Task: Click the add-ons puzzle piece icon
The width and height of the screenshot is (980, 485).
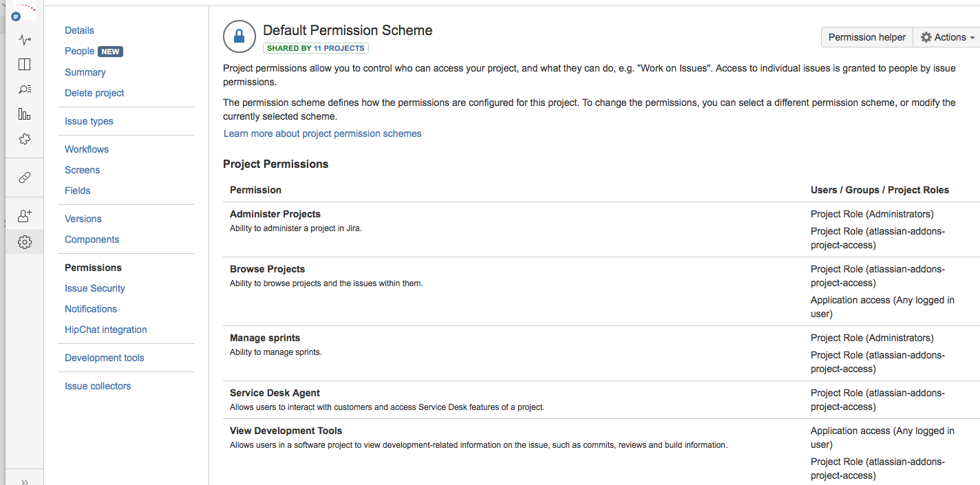Action: [25, 139]
